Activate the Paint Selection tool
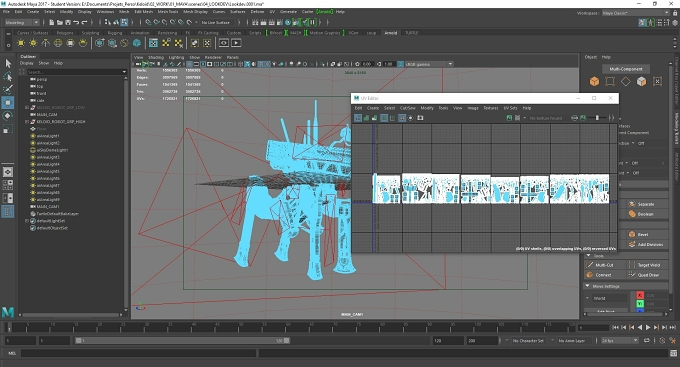 tap(8, 89)
